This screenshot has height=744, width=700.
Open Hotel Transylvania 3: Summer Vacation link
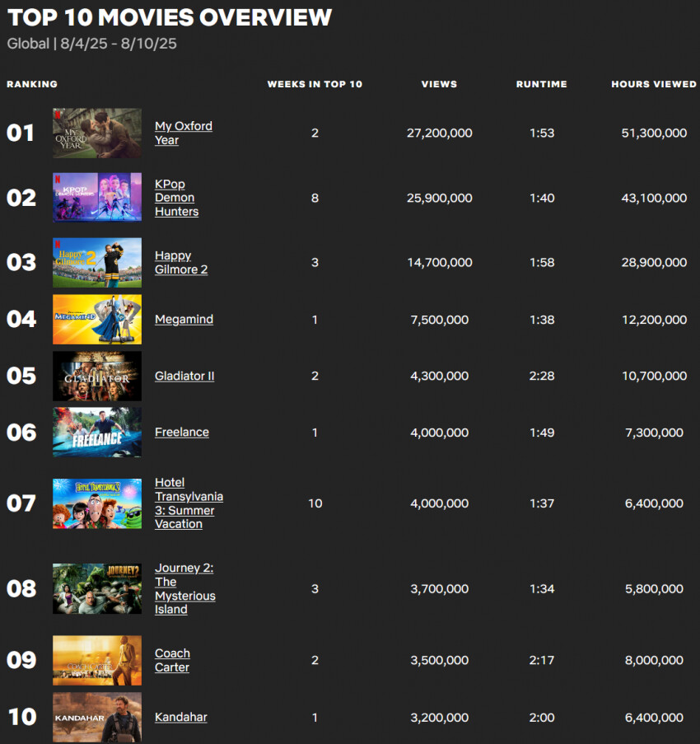pos(189,503)
